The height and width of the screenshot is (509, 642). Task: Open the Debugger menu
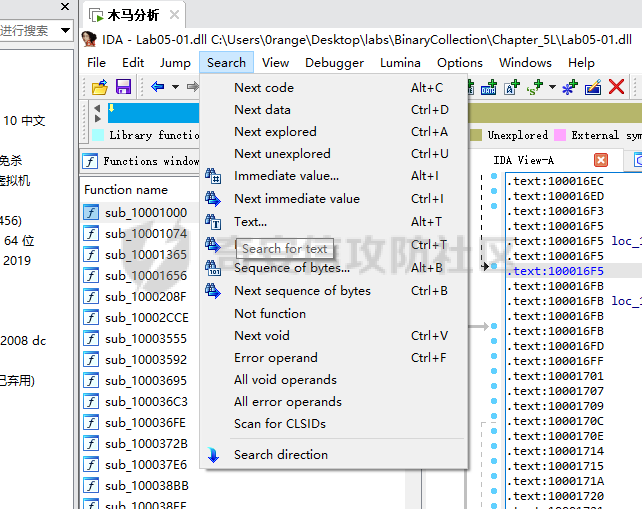coord(334,62)
